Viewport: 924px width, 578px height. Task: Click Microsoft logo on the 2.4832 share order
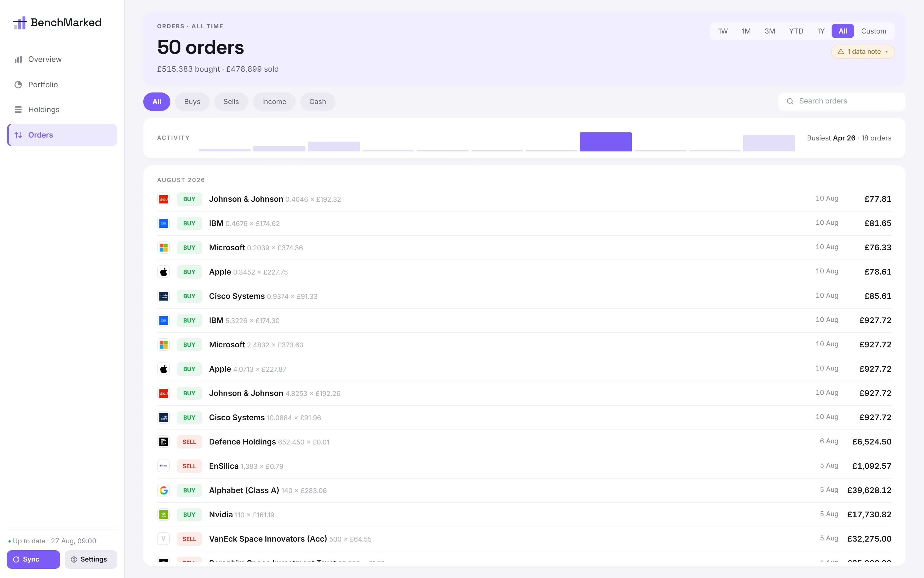(x=163, y=345)
